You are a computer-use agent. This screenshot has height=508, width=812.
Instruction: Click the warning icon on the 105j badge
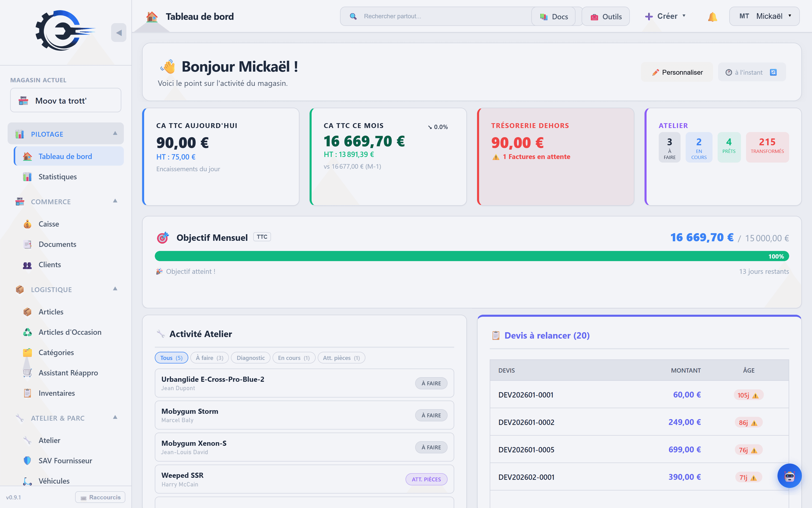[x=755, y=395]
